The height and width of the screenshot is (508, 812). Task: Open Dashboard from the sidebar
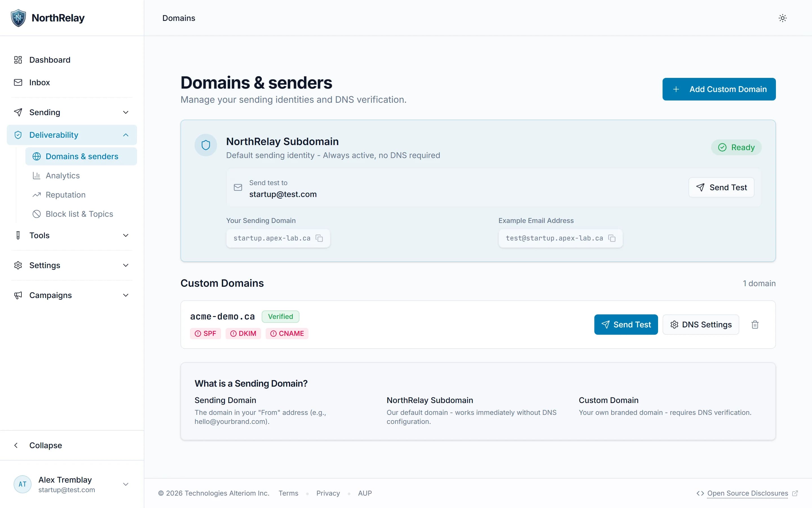(x=72, y=60)
